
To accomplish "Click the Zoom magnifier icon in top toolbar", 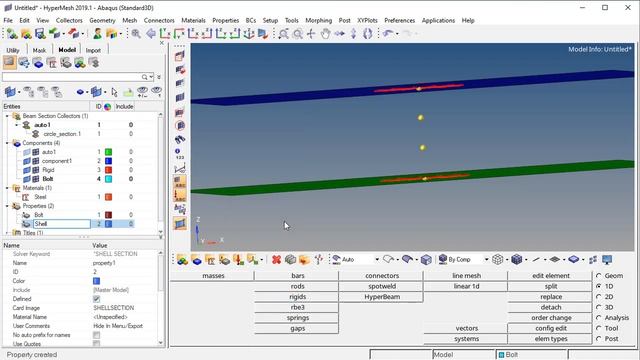I will (136, 33).
